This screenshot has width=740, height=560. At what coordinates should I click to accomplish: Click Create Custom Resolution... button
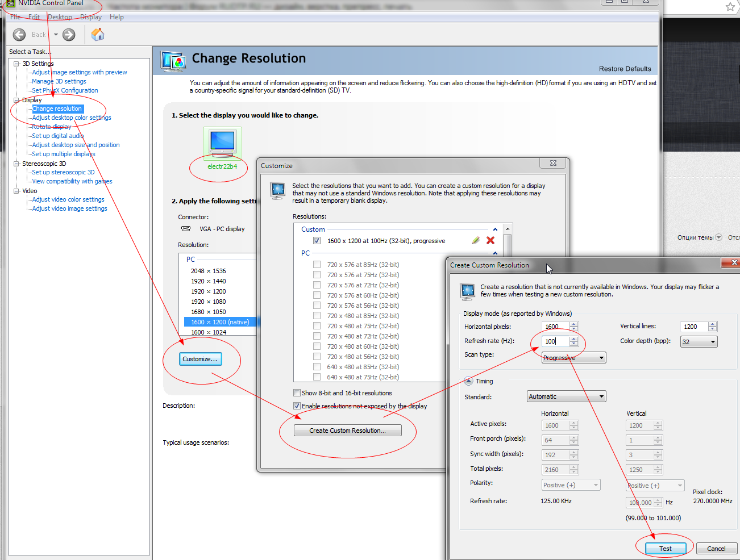[347, 431]
